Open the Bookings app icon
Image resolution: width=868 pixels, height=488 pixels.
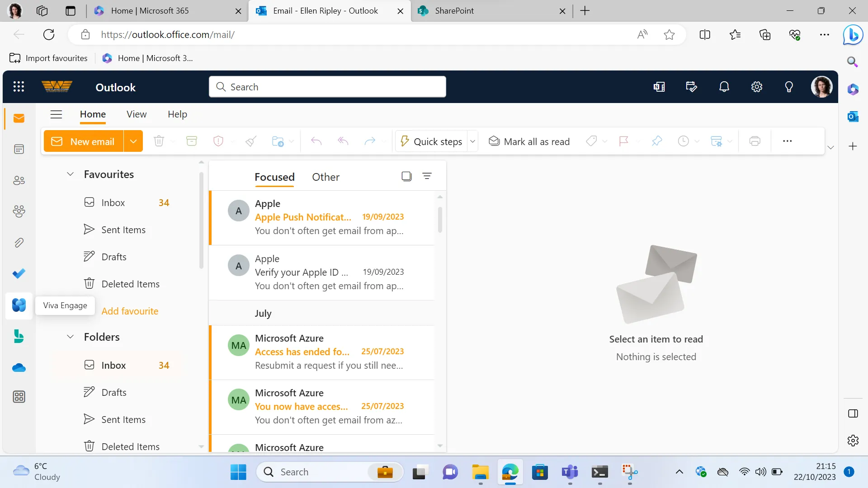click(x=19, y=336)
